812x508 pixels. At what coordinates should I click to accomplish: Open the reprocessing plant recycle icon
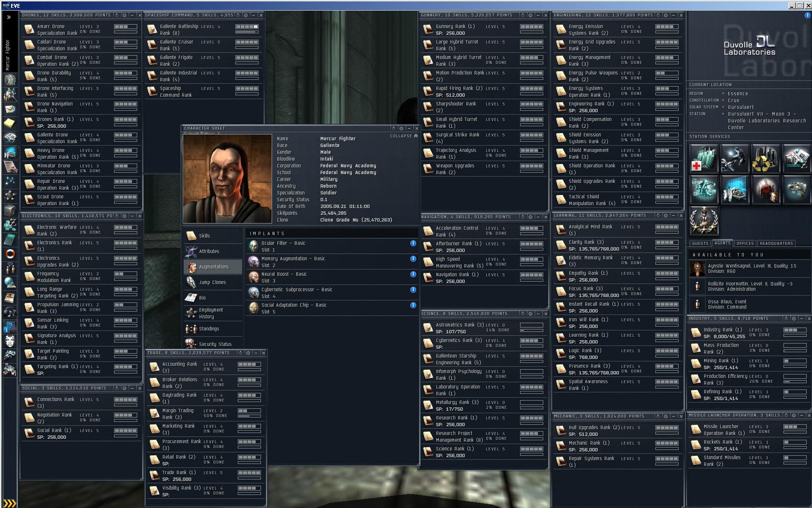765,159
